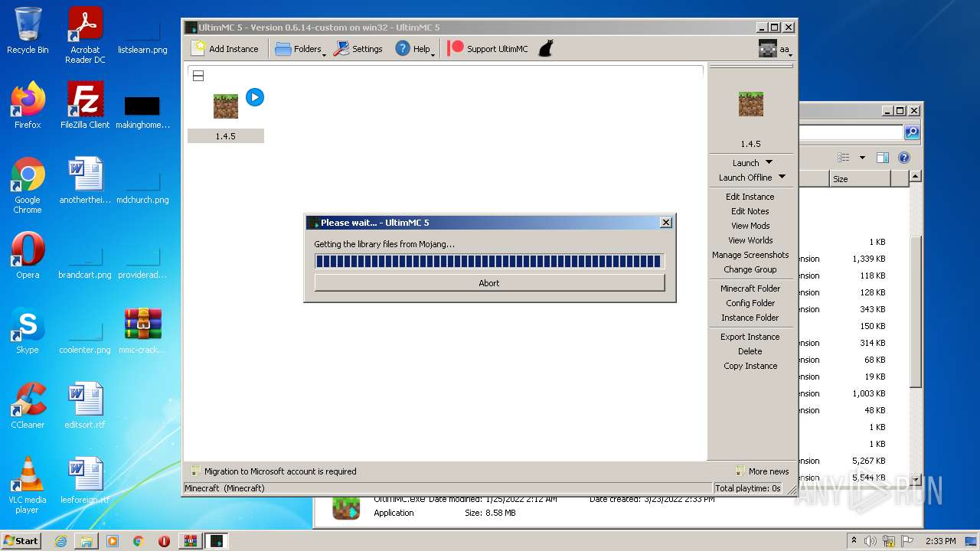Open View Mods

750,226
